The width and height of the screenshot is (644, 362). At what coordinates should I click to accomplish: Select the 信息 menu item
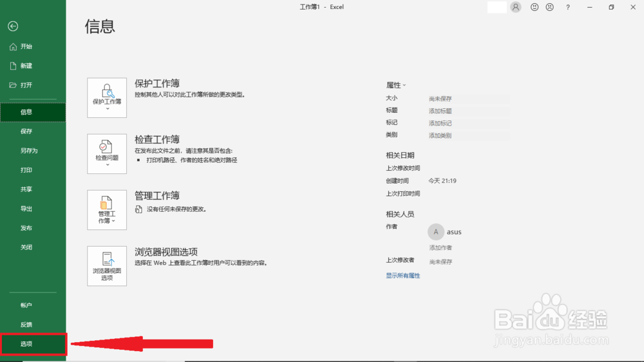[33, 112]
